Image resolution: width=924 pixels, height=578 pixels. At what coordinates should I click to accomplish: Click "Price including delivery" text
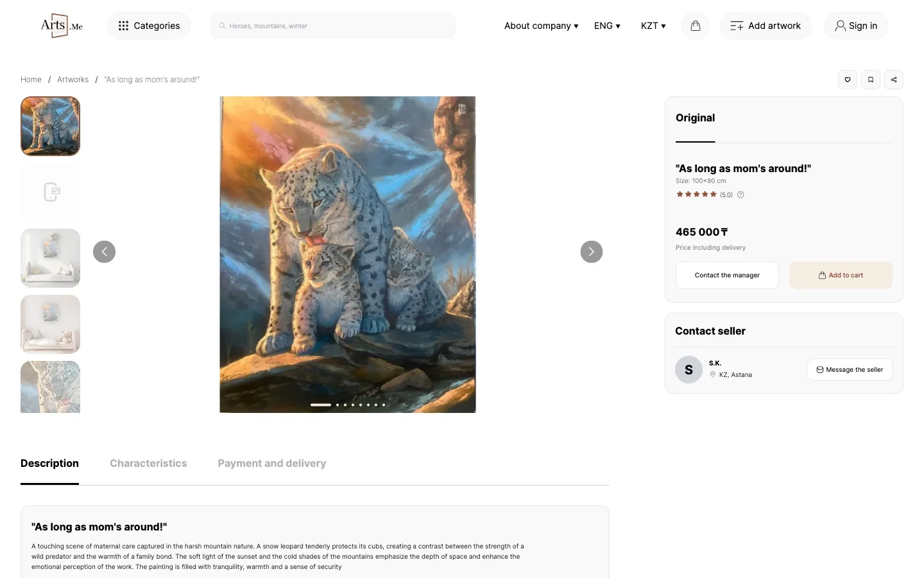pos(710,248)
